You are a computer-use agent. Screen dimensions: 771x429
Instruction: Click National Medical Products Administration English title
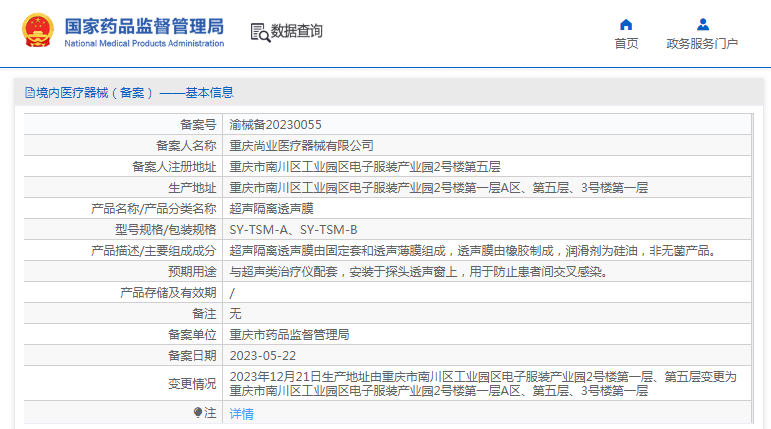144,43
